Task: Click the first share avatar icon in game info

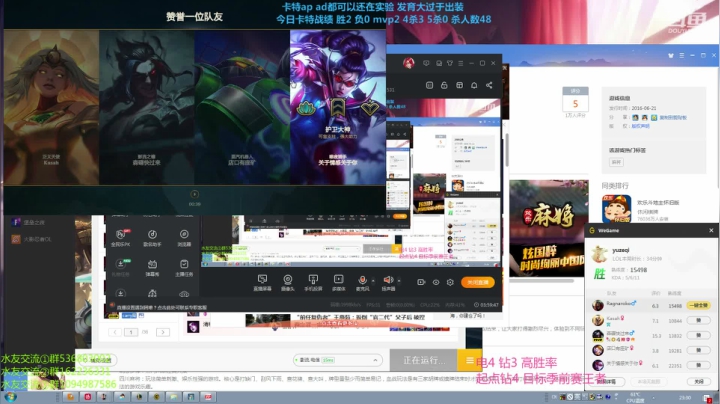Action: point(635,118)
